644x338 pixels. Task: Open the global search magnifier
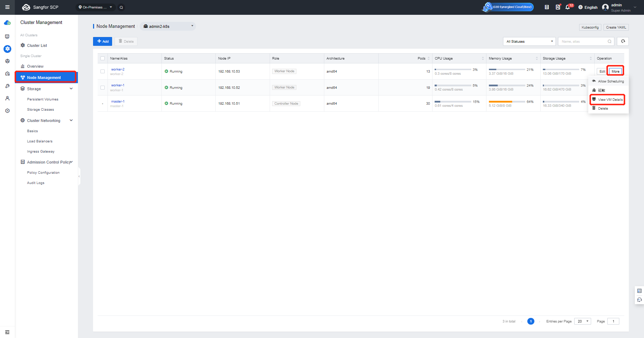pos(121,7)
